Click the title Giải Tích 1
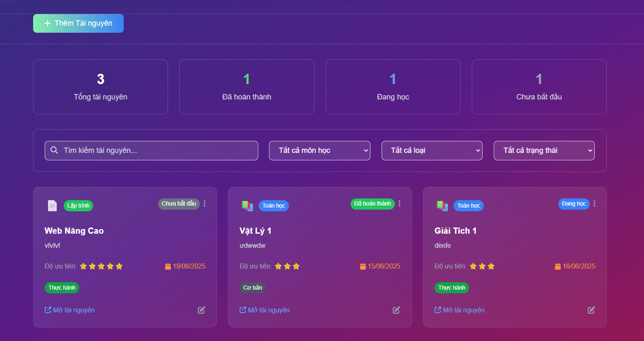Image resolution: width=644 pixels, height=341 pixels. (455, 231)
